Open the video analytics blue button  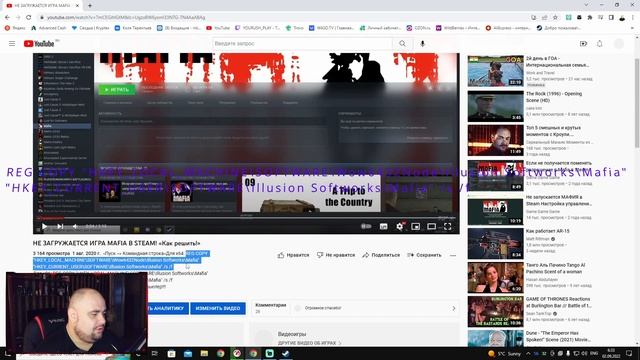168,308
